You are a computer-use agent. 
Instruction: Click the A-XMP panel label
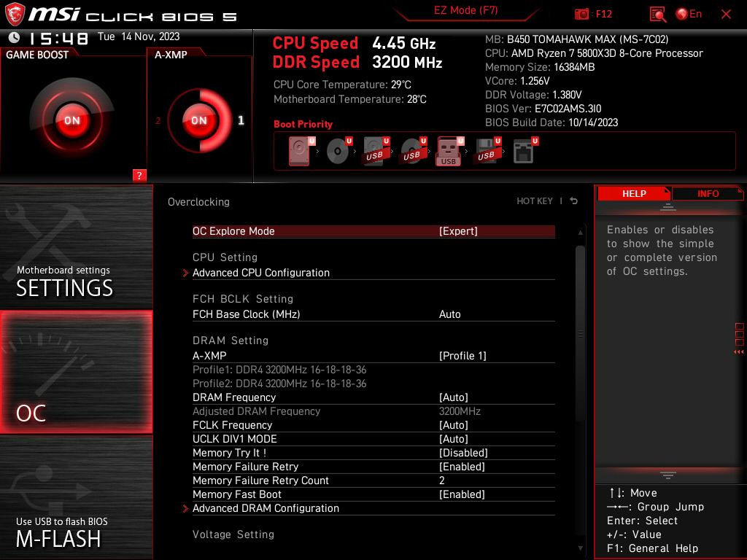coord(171,55)
